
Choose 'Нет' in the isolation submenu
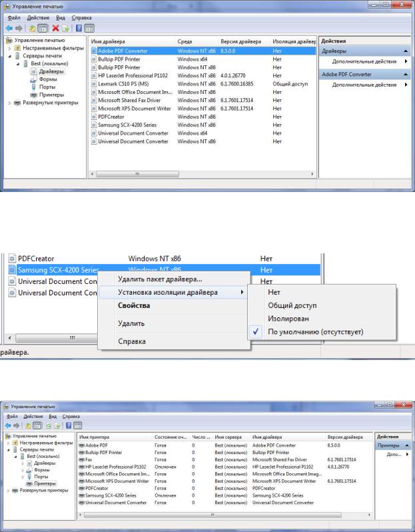(322, 292)
